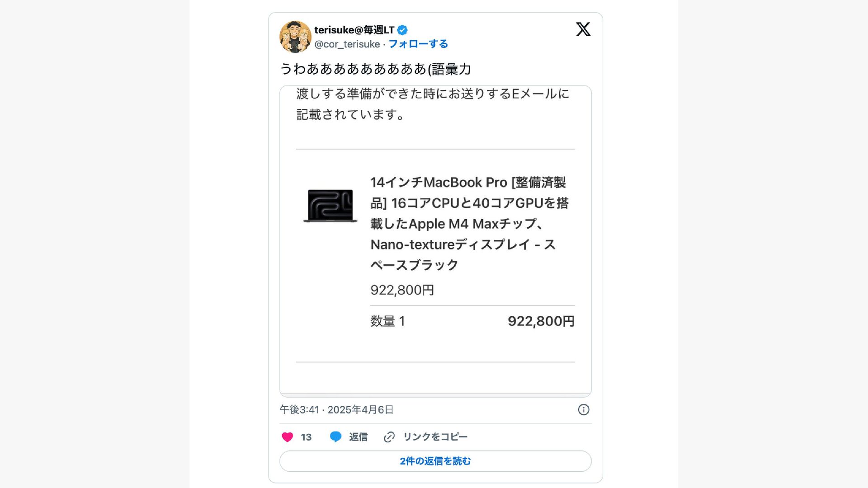The height and width of the screenshot is (488, 868).
Task: Read replies via 2件の返信を読む button
Action: coord(435,461)
